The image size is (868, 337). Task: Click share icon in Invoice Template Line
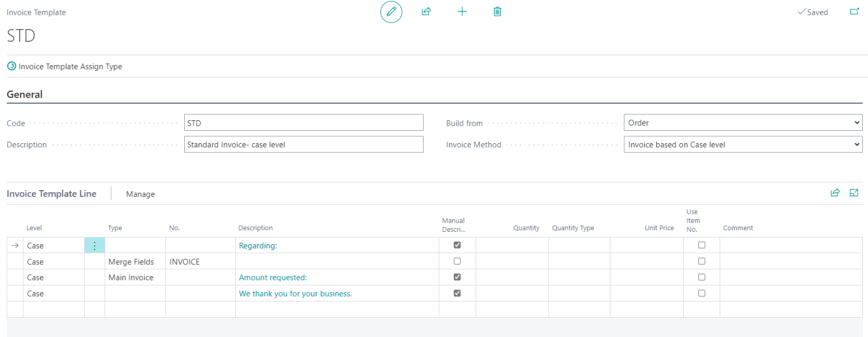point(835,193)
